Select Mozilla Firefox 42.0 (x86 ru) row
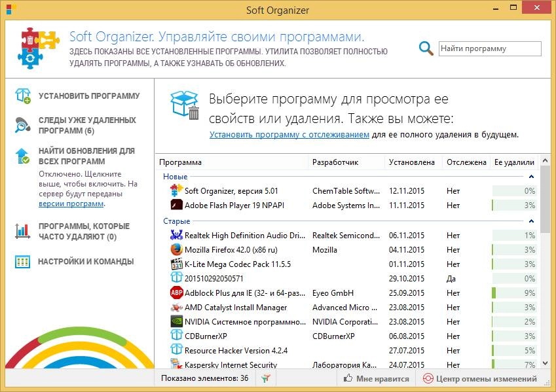This screenshot has width=556, height=392. point(347,250)
